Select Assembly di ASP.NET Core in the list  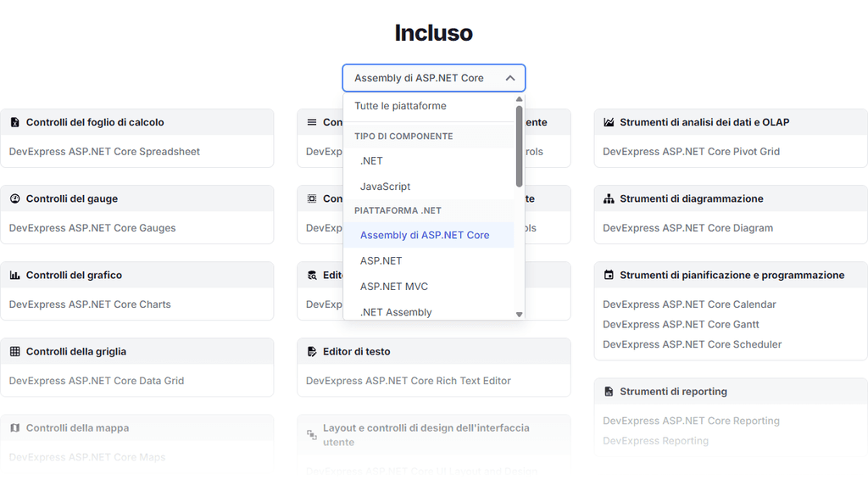tap(428, 235)
